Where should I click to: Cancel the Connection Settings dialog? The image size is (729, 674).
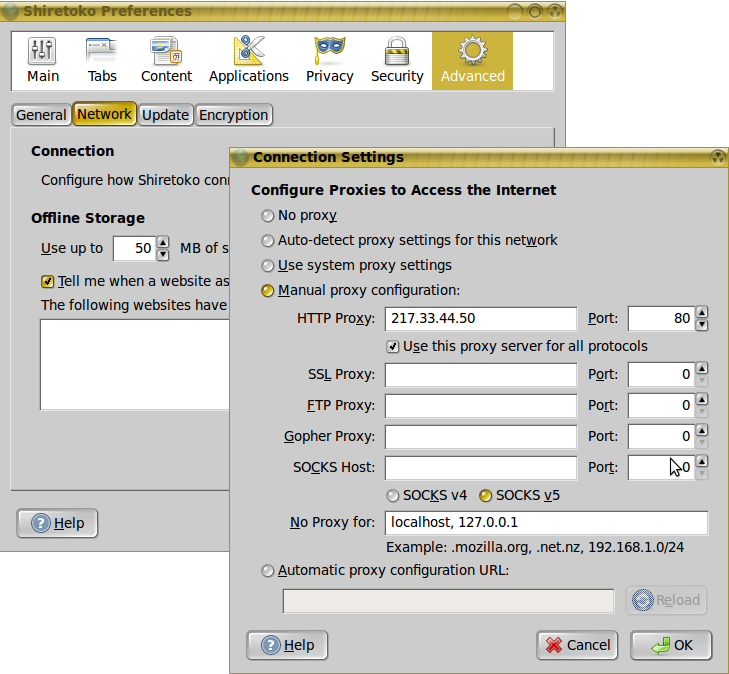(577, 645)
